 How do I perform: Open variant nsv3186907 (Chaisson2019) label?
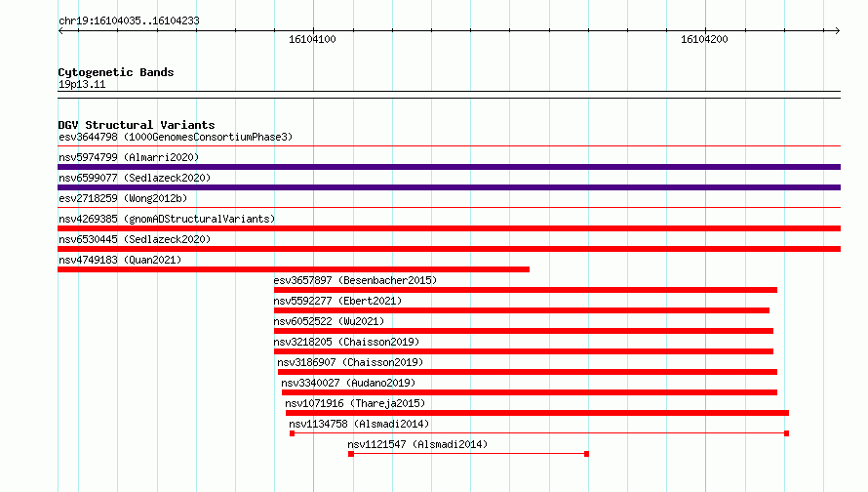click(350, 362)
